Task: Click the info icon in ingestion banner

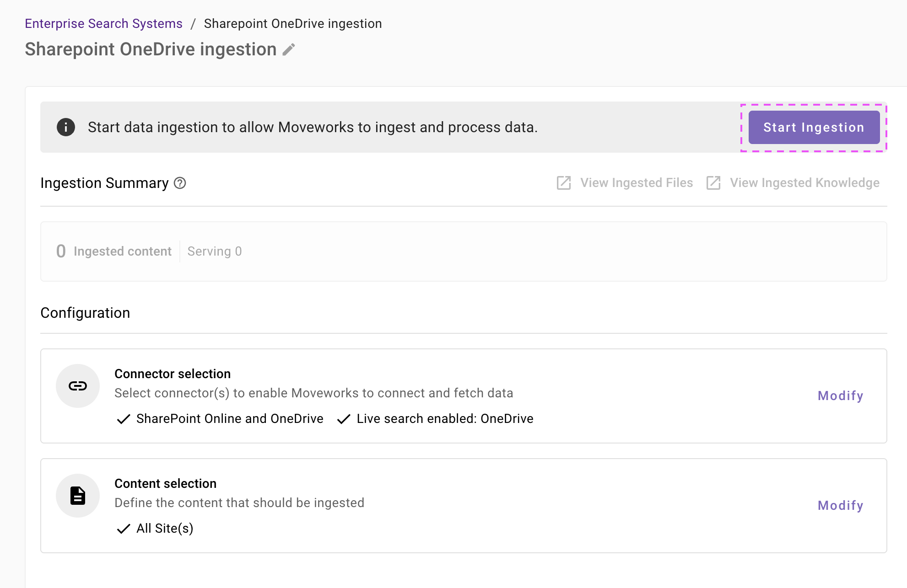Action: 66,127
